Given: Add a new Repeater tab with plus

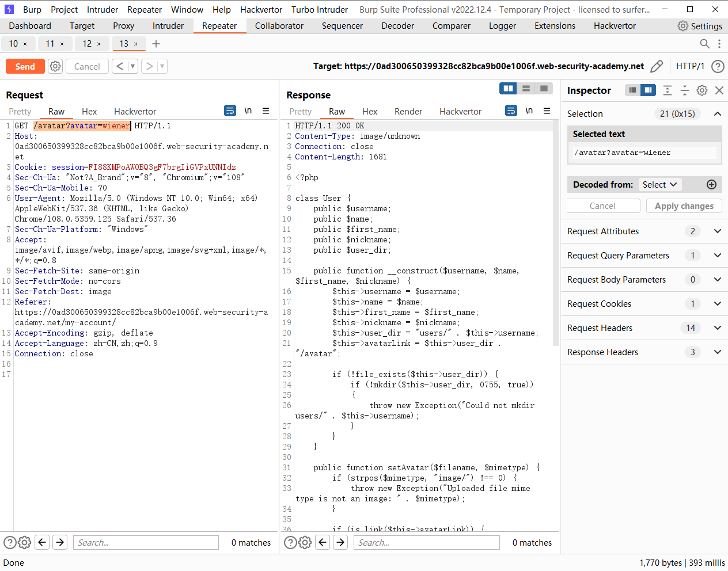Looking at the screenshot, I should [156, 44].
